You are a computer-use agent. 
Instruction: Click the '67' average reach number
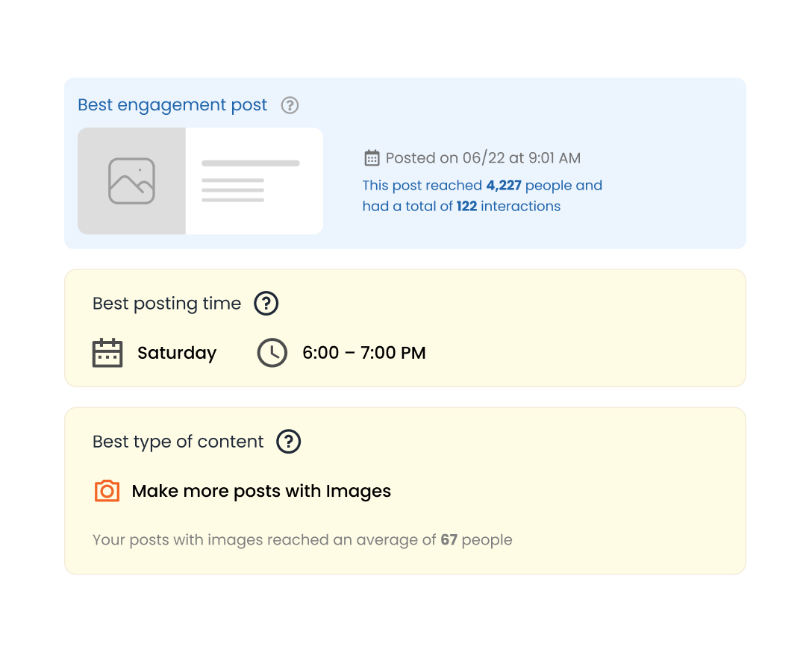[x=449, y=539]
